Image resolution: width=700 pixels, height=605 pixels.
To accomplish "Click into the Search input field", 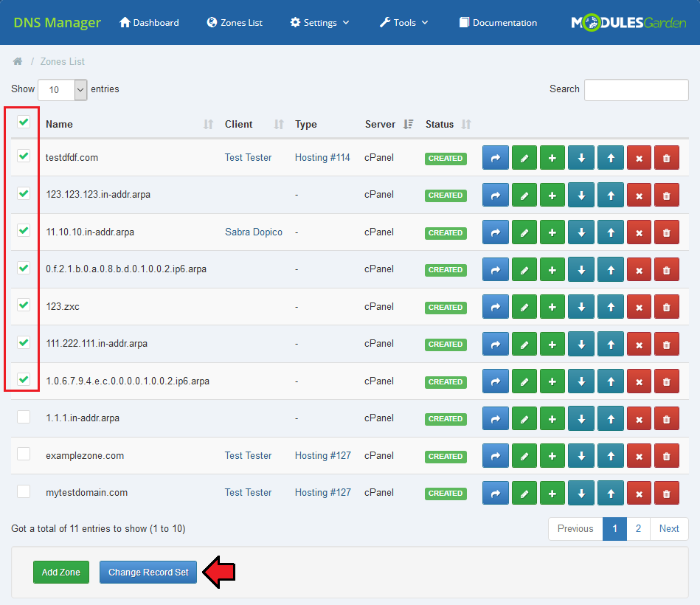I will coord(636,90).
